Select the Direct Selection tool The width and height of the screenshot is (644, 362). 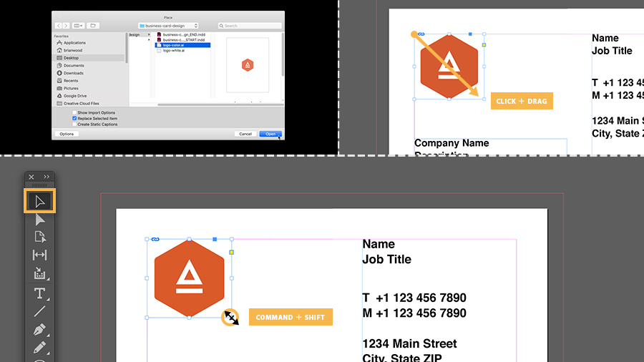(40, 220)
